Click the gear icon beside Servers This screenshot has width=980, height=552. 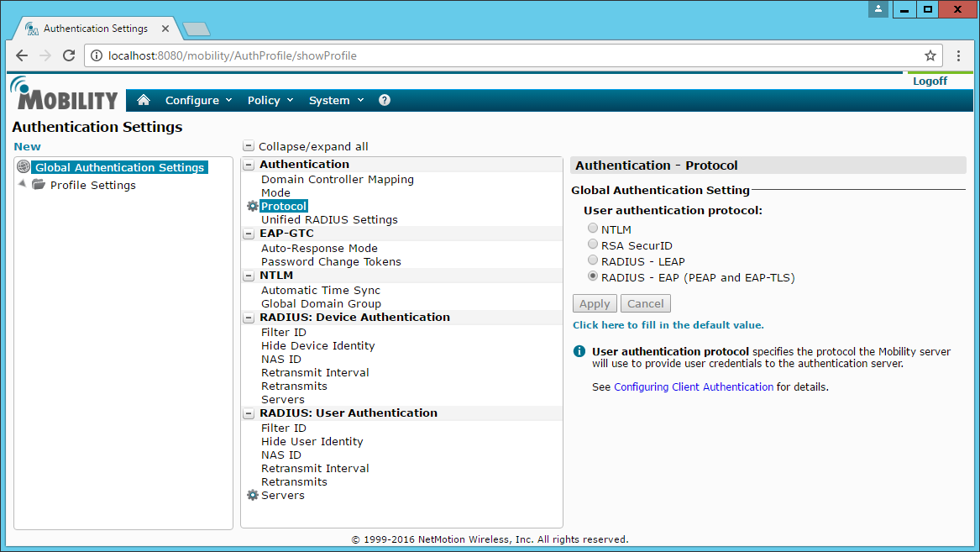coord(252,496)
